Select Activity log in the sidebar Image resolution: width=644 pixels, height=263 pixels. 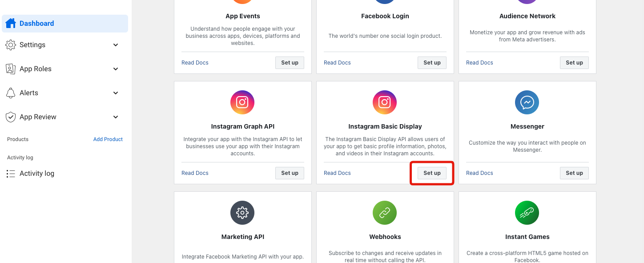tap(37, 173)
